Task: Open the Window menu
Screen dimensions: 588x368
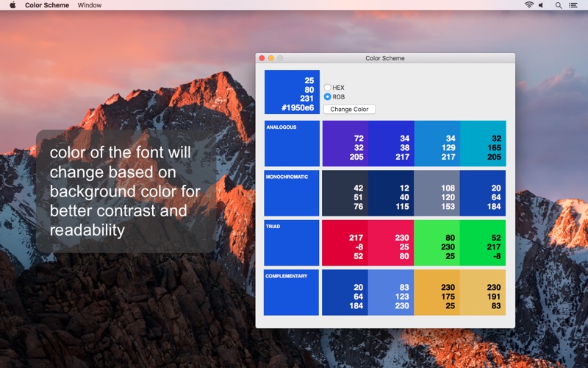Action: click(x=89, y=5)
